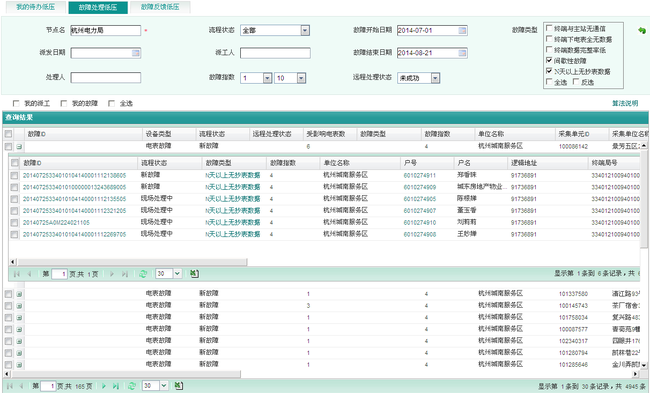Toggle the 我的派工 checkbox

click(x=16, y=103)
